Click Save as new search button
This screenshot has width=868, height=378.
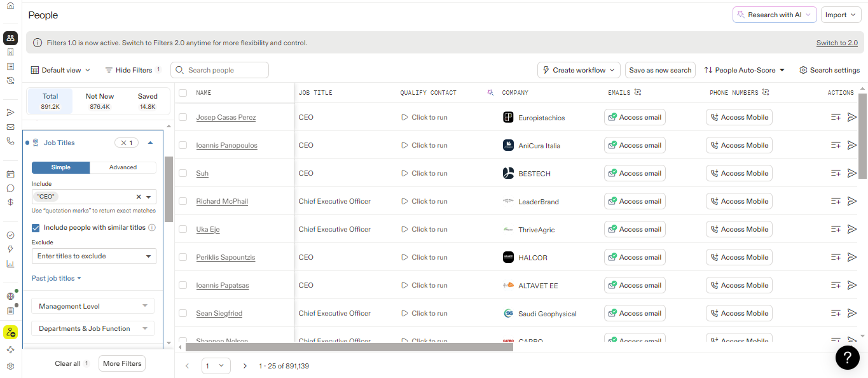[x=660, y=70]
